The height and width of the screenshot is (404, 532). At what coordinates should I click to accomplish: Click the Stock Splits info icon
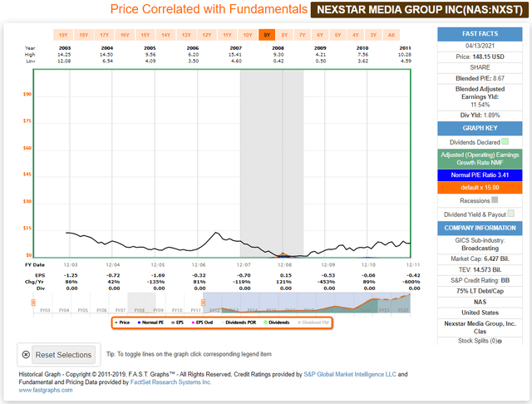(x=500, y=342)
